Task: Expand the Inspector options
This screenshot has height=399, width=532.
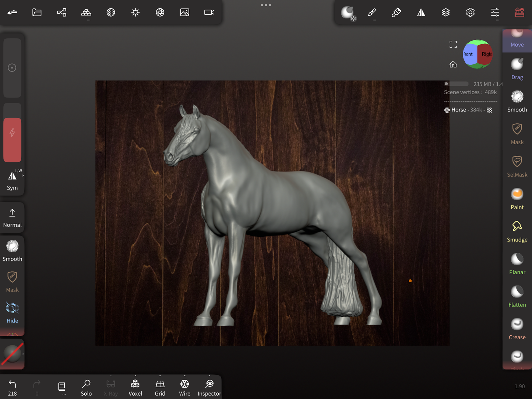Action: tap(209, 376)
